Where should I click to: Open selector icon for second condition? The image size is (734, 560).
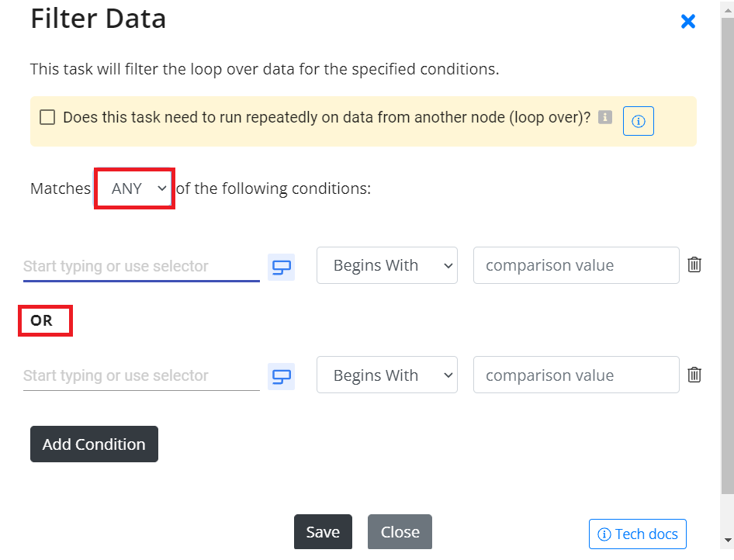[282, 376]
